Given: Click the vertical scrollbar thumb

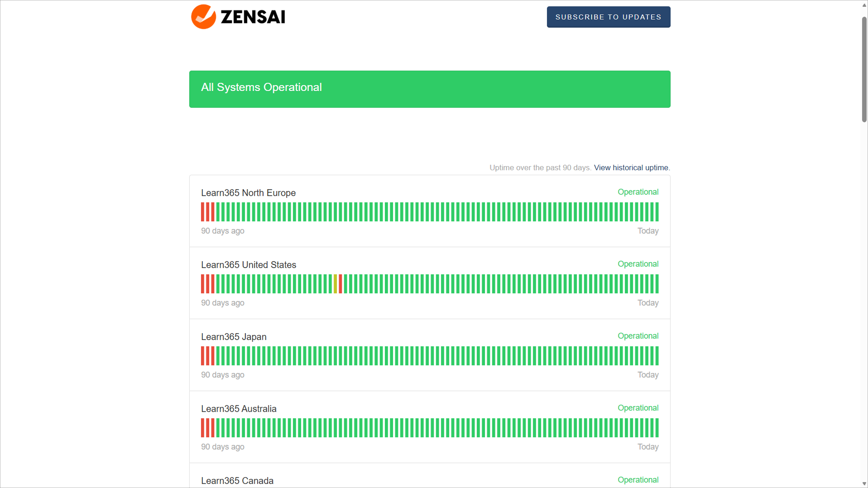Looking at the screenshot, I should [864, 68].
